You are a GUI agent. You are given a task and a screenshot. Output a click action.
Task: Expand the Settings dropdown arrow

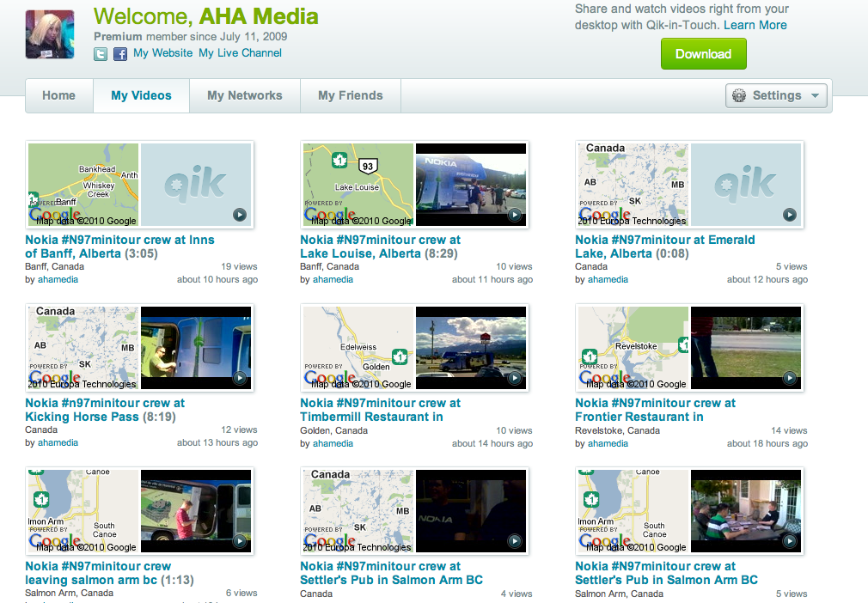point(815,96)
